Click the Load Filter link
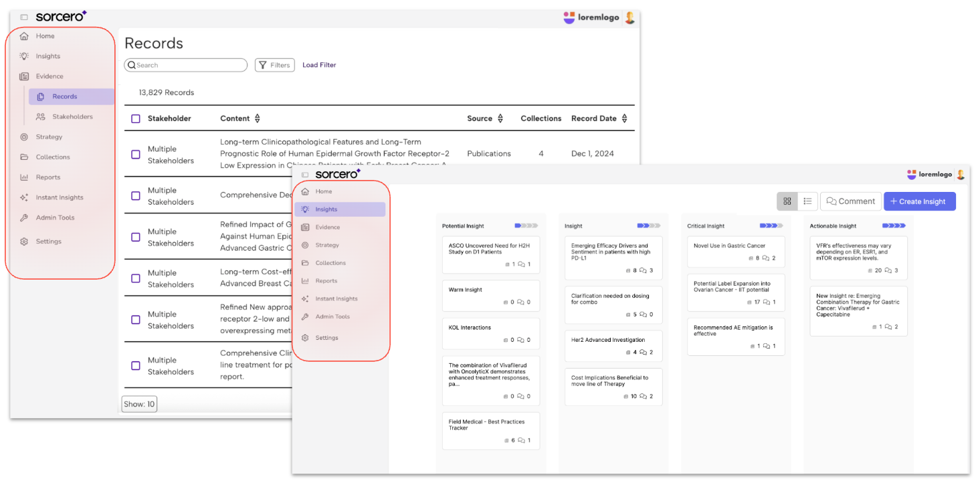 [x=319, y=65]
